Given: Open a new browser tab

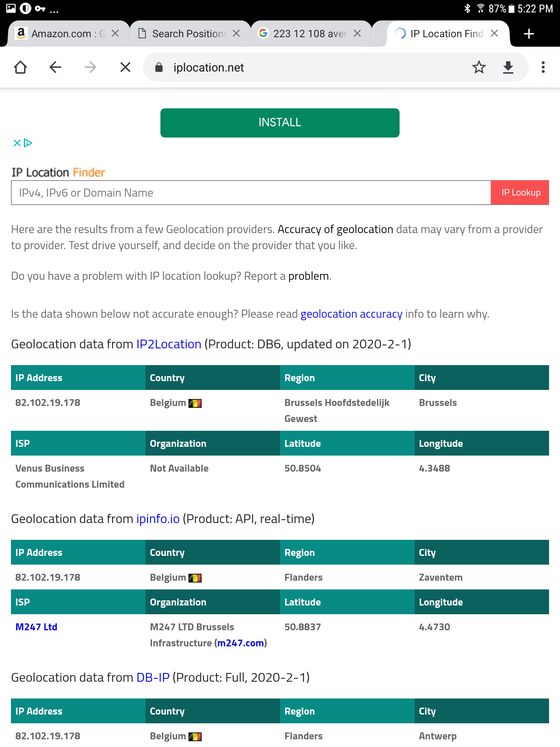Looking at the screenshot, I should click(x=528, y=34).
